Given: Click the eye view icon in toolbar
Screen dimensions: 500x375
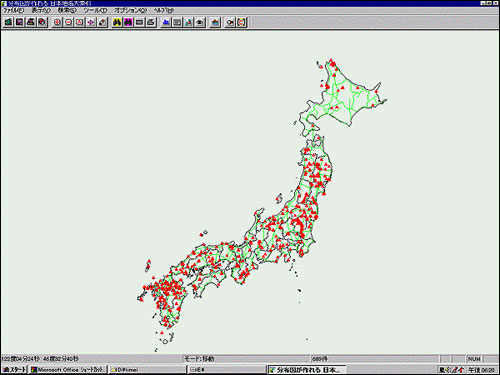Looking at the screenshot, I should point(200,22).
